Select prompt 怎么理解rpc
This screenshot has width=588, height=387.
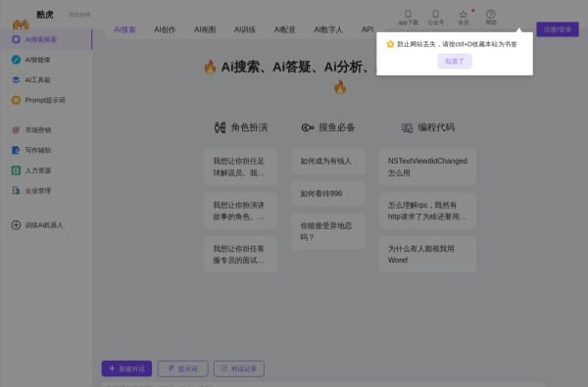[427, 211]
